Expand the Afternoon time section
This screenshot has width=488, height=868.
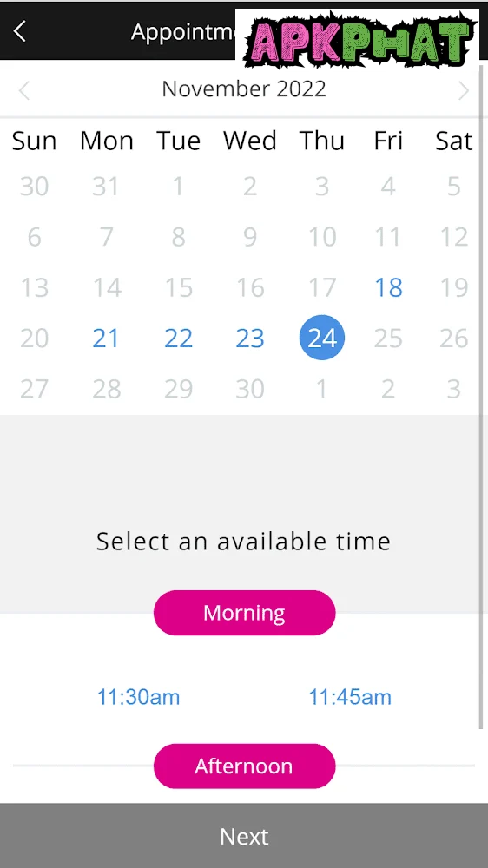click(244, 766)
